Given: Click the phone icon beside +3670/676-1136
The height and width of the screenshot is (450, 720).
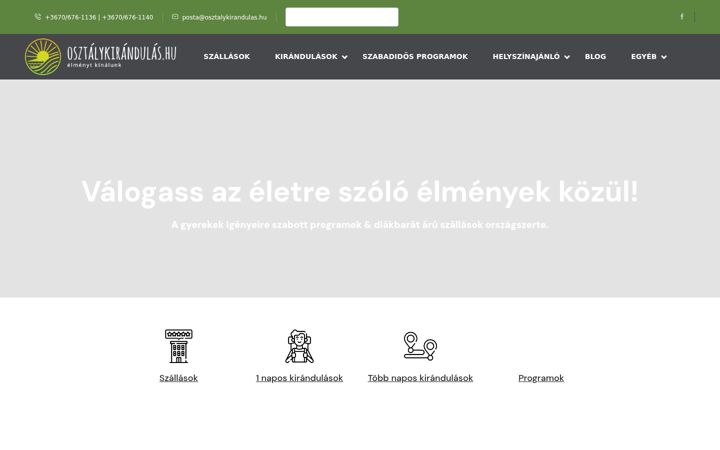Looking at the screenshot, I should [x=38, y=17].
